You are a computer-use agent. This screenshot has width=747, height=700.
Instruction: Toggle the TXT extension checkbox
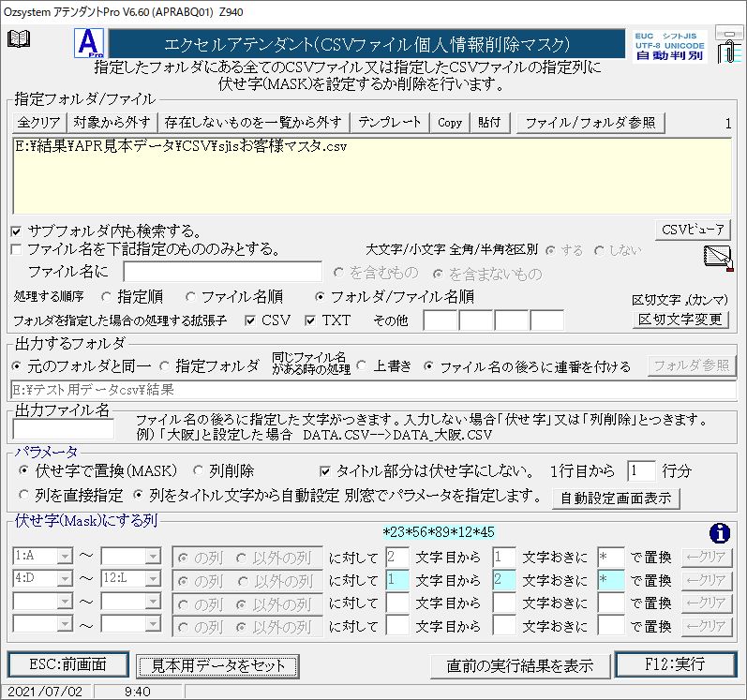pyautogui.click(x=310, y=321)
